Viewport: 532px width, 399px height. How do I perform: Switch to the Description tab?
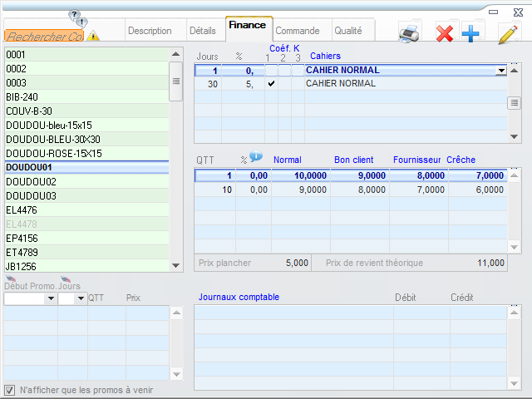[150, 31]
